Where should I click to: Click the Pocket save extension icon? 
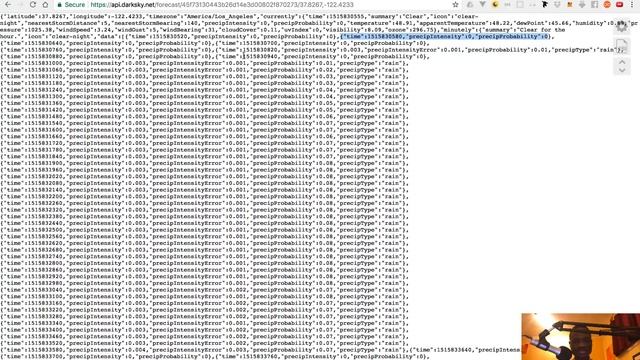558,4
